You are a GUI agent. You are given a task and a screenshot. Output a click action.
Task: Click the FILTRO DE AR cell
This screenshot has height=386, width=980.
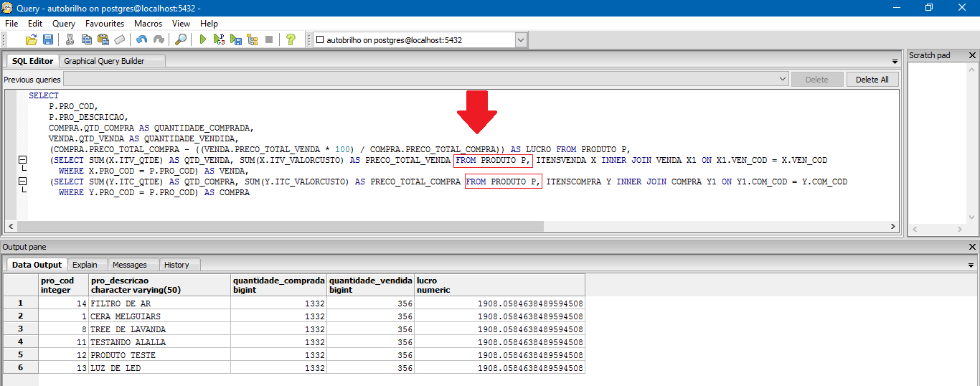159,303
